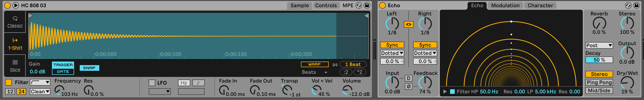Toggle the Right channel Sync button
This screenshot has height=100, width=644.
click(425, 45)
